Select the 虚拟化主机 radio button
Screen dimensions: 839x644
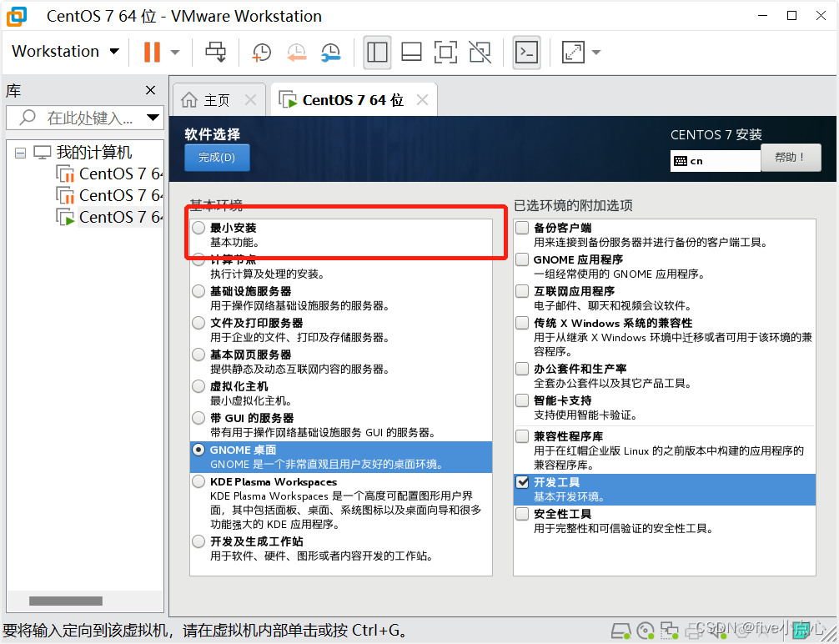point(198,386)
